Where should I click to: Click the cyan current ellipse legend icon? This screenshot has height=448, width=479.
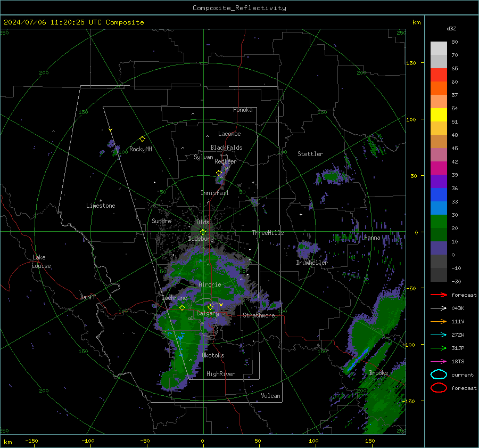(x=439, y=374)
